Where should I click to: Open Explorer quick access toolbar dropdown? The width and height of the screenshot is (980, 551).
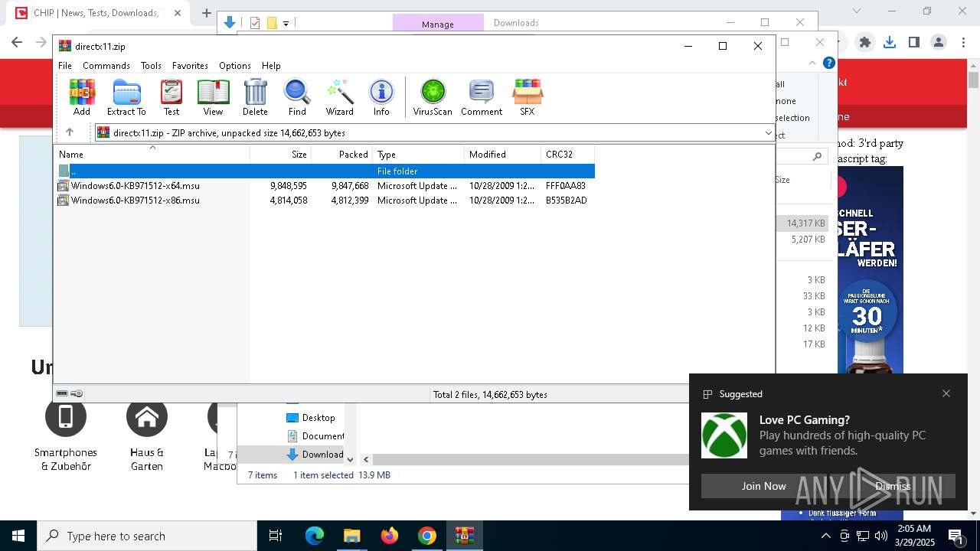[x=286, y=23]
